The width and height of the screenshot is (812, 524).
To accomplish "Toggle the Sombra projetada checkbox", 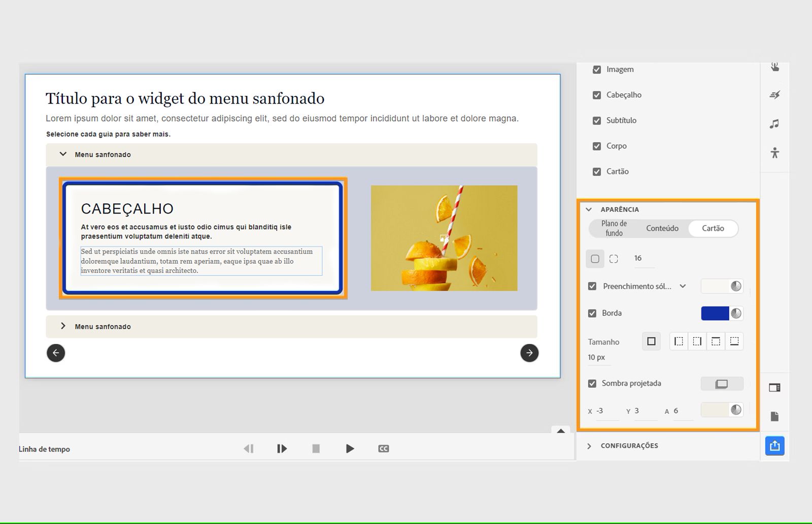I will point(592,383).
